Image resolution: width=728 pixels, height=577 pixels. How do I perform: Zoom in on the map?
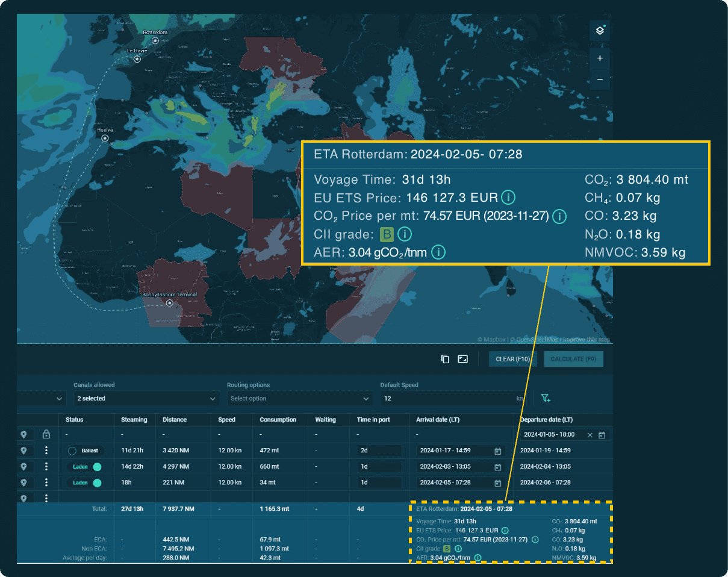(x=600, y=58)
